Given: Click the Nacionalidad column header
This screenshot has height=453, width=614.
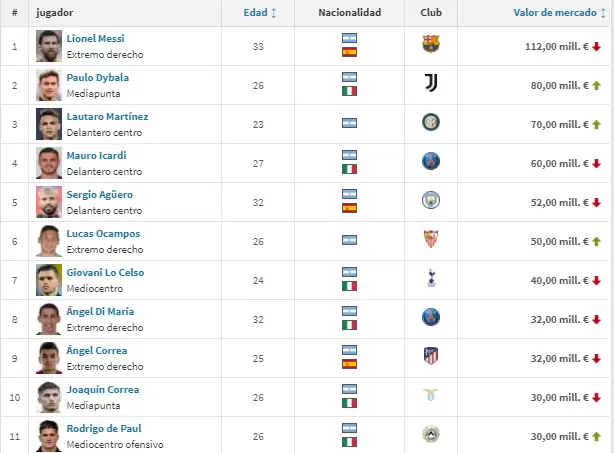Looking at the screenshot, I should (350, 13).
